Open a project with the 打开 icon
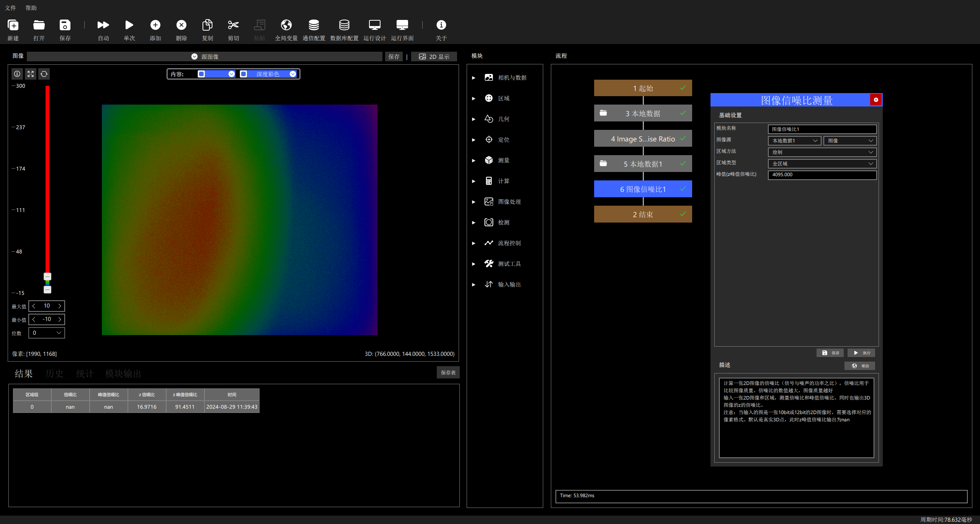 [x=39, y=25]
